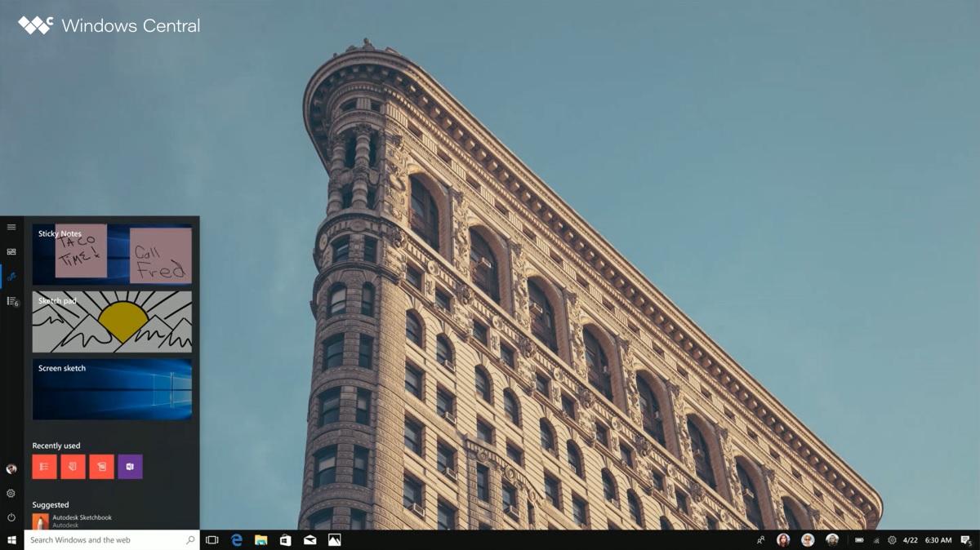Open the red-haired contact avatar in the taskbar
This screenshot has height=550, width=980.
point(783,540)
